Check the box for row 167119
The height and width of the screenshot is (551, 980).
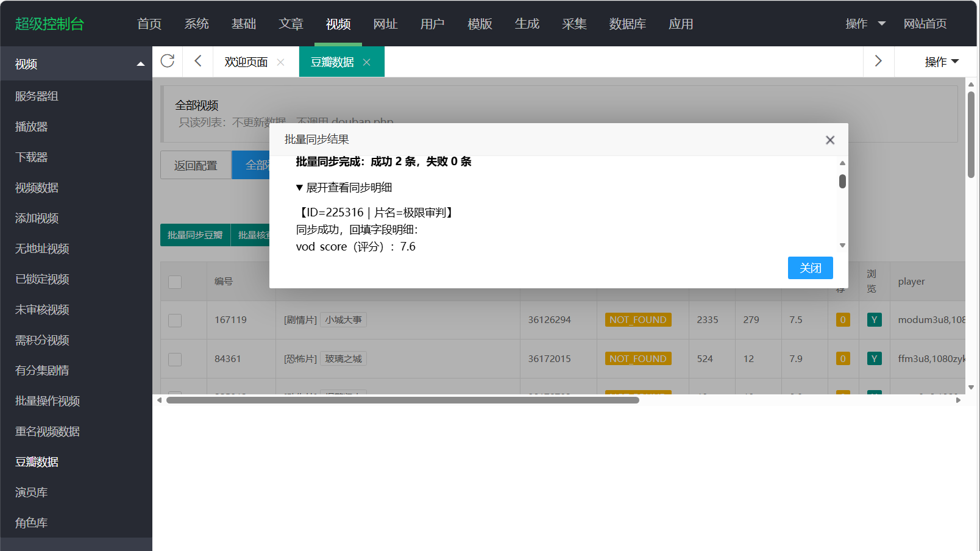tap(175, 321)
